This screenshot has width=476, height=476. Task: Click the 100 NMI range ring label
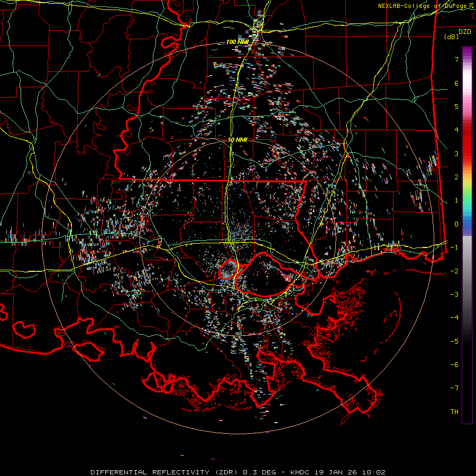(237, 42)
